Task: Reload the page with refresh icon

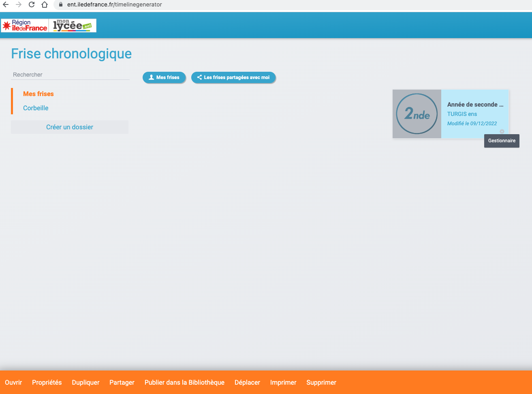Action: click(x=32, y=5)
